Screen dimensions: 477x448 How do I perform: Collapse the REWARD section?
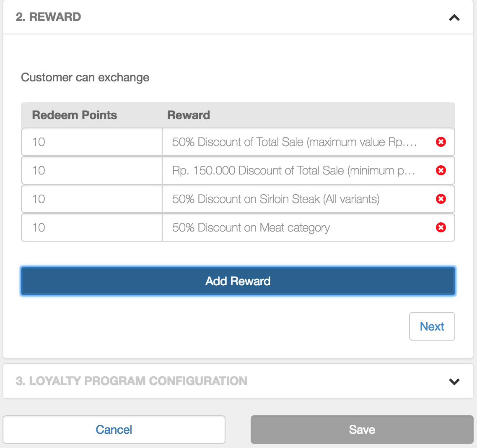point(454,18)
